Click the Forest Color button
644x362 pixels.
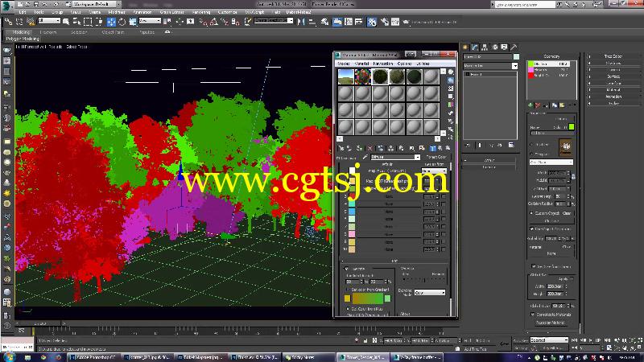[x=436, y=157]
